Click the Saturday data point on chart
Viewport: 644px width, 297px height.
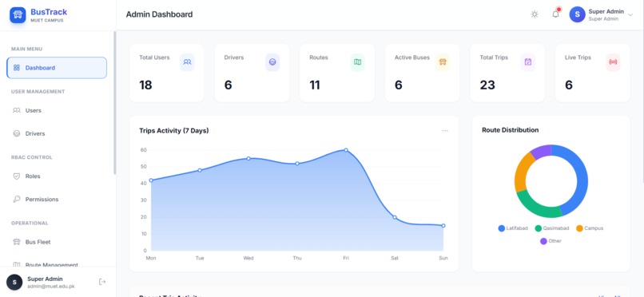pyautogui.click(x=395, y=217)
